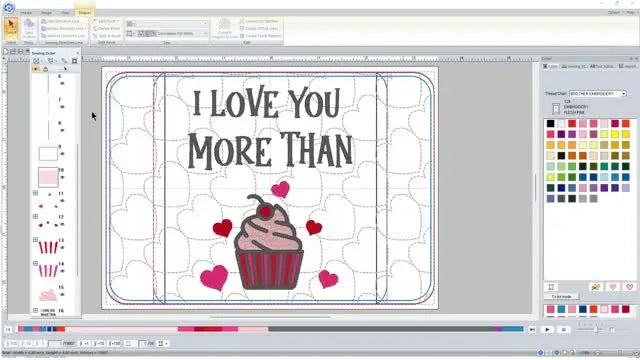Expand sewing order item 12
640x360 pixels.
(36, 216)
